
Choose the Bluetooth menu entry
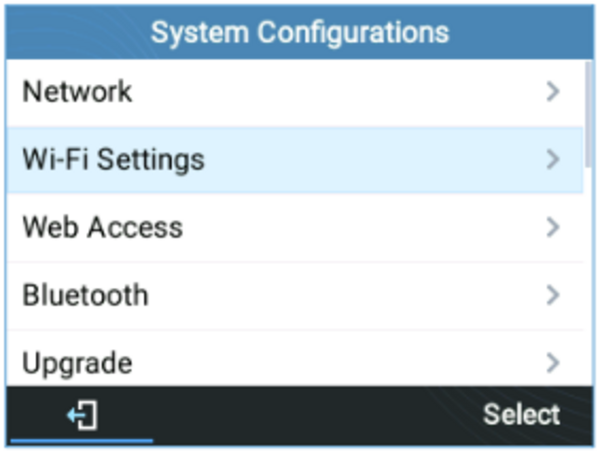click(x=295, y=295)
